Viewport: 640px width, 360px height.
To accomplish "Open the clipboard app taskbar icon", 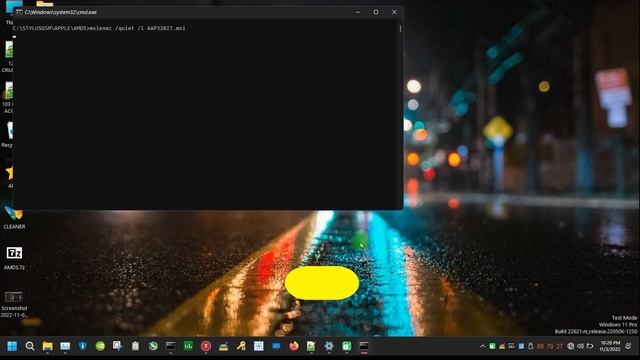I will coord(135,346).
